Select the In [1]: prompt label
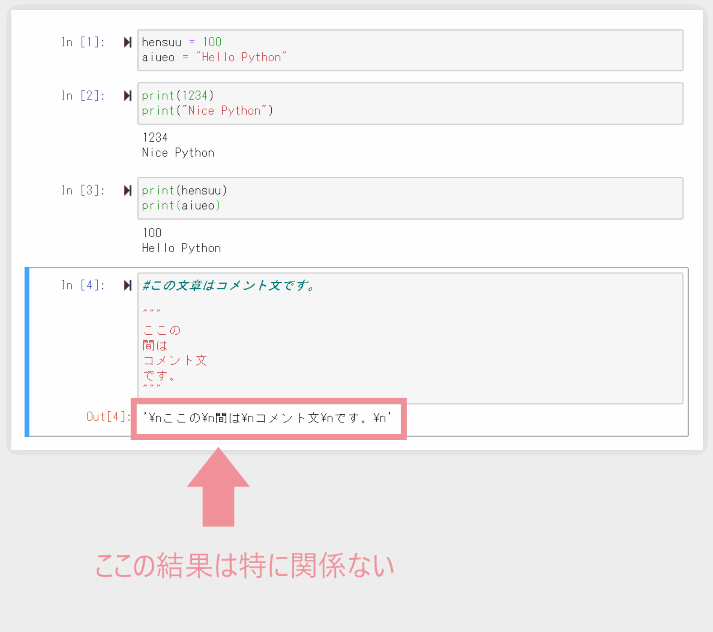This screenshot has width=713, height=632. click(82, 42)
